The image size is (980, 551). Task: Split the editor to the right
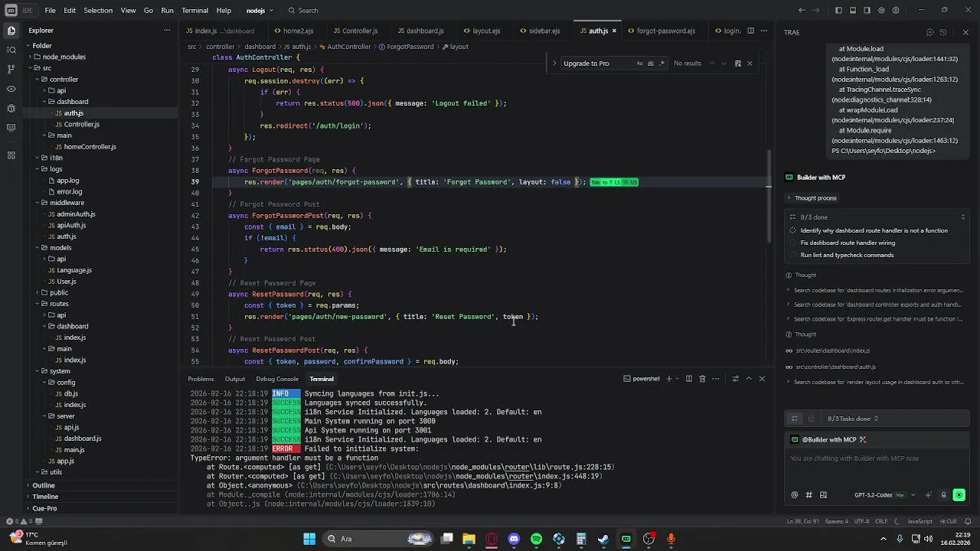click(x=750, y=31)
